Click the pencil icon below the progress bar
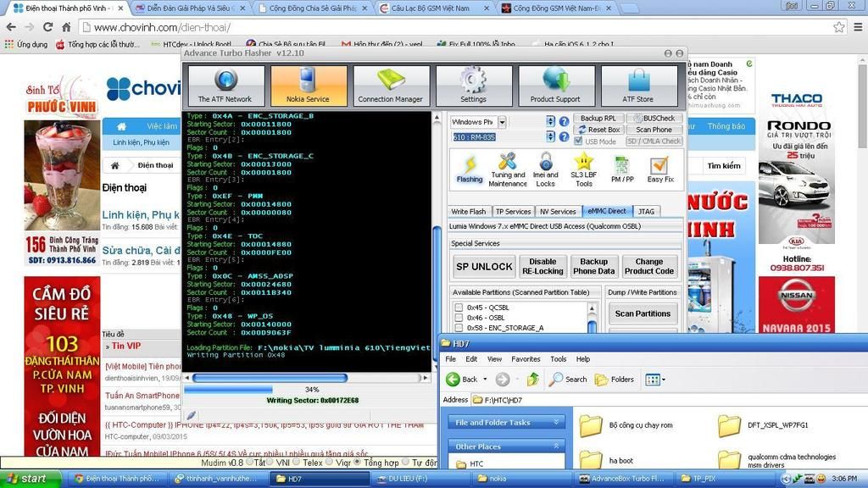This screenshot has width=868, height=488. 192,415
